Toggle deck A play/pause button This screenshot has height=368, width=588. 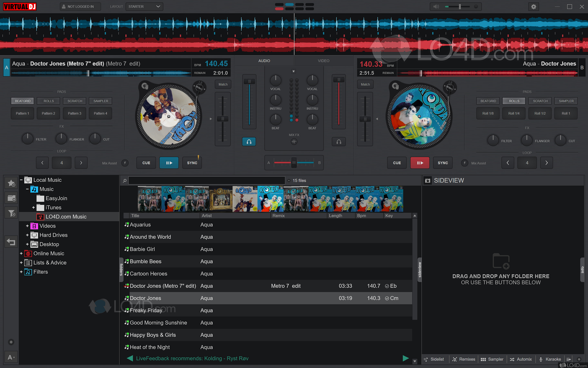169,163
